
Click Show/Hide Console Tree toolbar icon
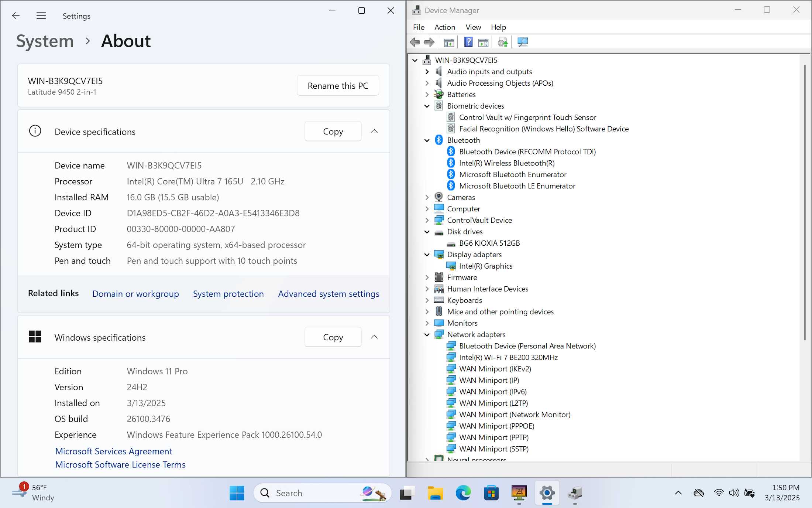(x=449, y=42)
